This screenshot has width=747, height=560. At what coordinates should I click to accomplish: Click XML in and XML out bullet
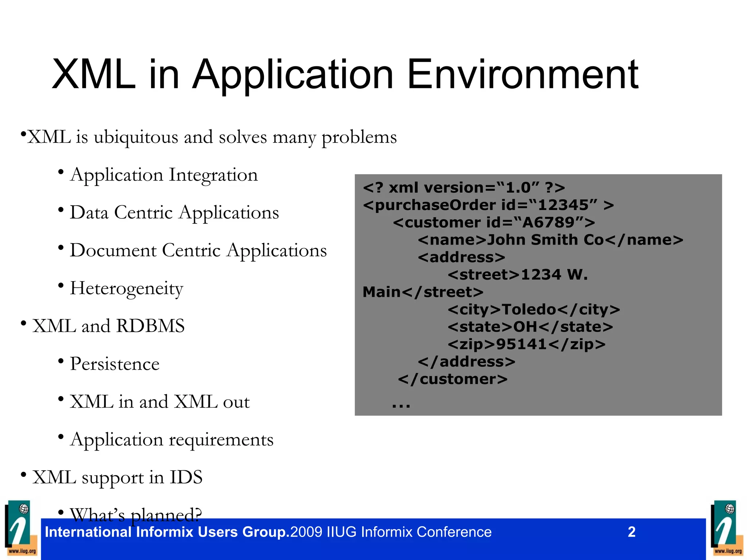(159, 402)
